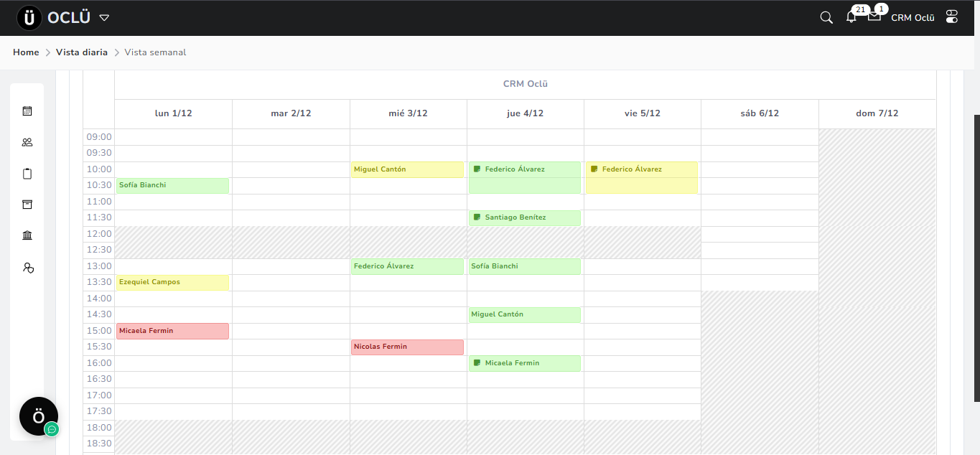Select the lun 1/12 day header

coord(173,113)
